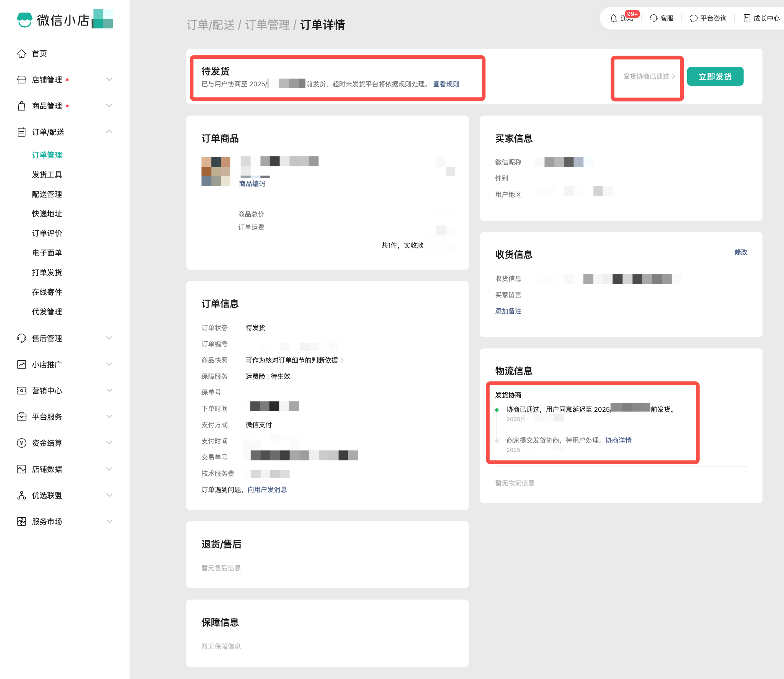Go to 订单管理 in the breadcrumb
Viewport: 784px width, 679px height.
click(x=267, y=25)
